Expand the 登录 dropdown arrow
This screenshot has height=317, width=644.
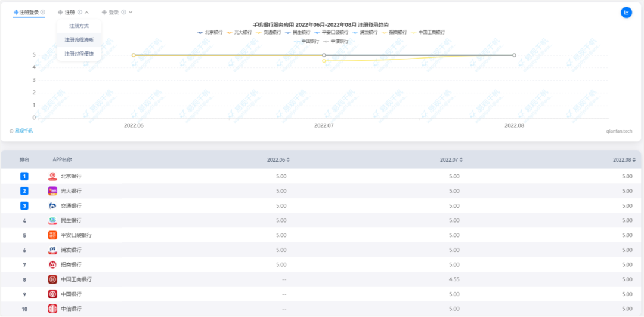(131, 12)
